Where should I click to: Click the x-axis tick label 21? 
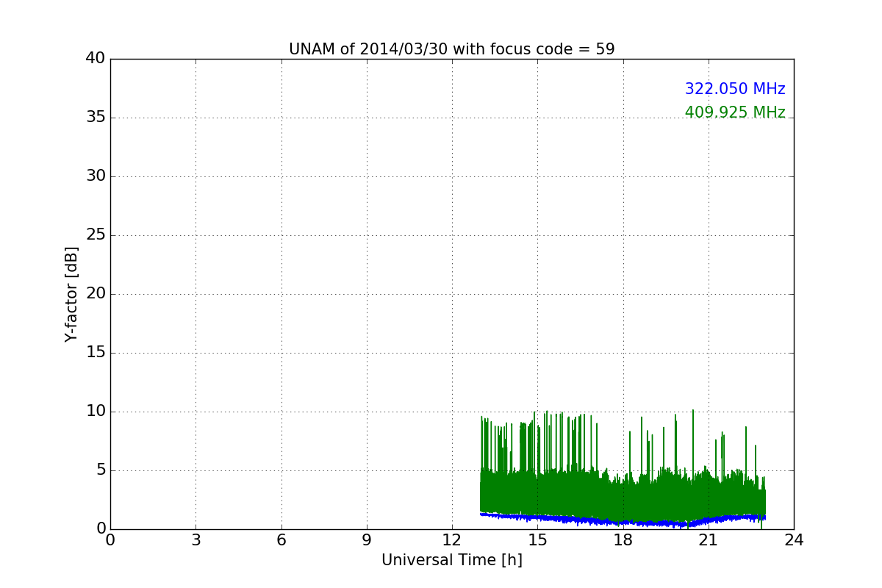pyautogui.click(x=709, y=540)
